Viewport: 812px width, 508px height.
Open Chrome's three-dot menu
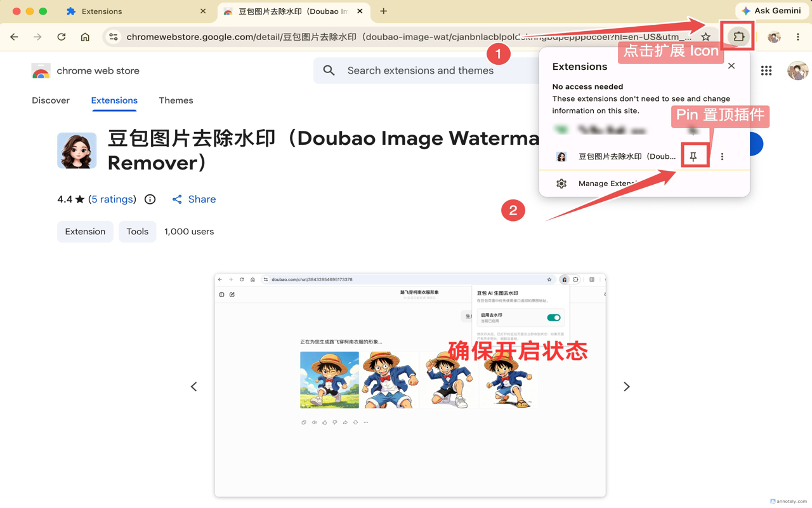(798, 37)
